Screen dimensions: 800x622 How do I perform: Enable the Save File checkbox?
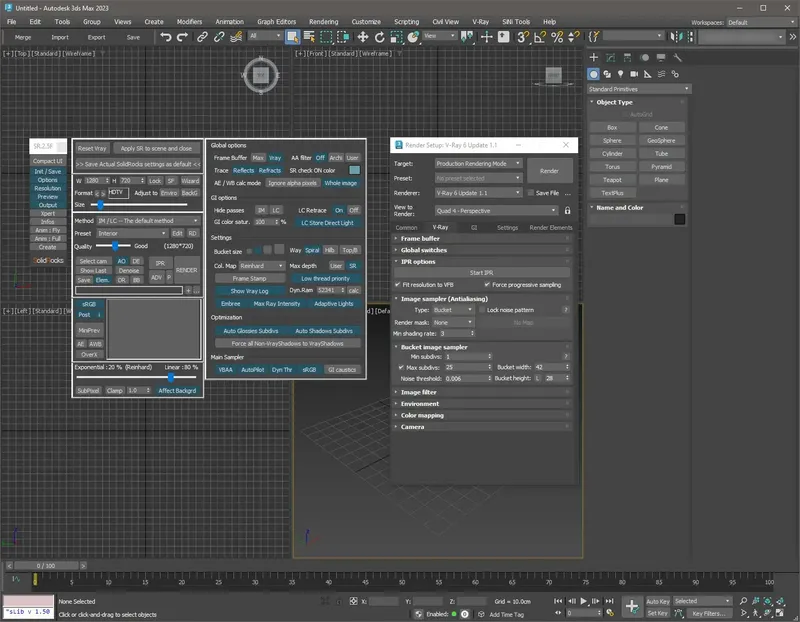(x=529, y=192)
